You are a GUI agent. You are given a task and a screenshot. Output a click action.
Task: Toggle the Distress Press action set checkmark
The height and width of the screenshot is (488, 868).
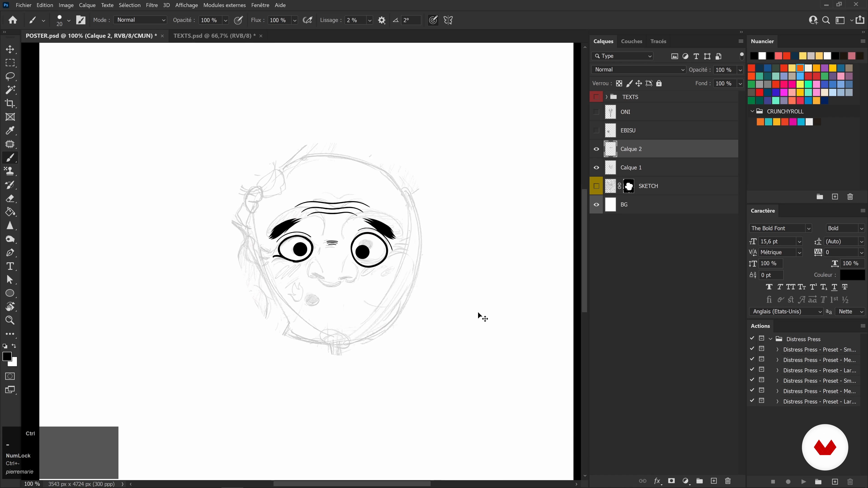(x=752, y=338)
